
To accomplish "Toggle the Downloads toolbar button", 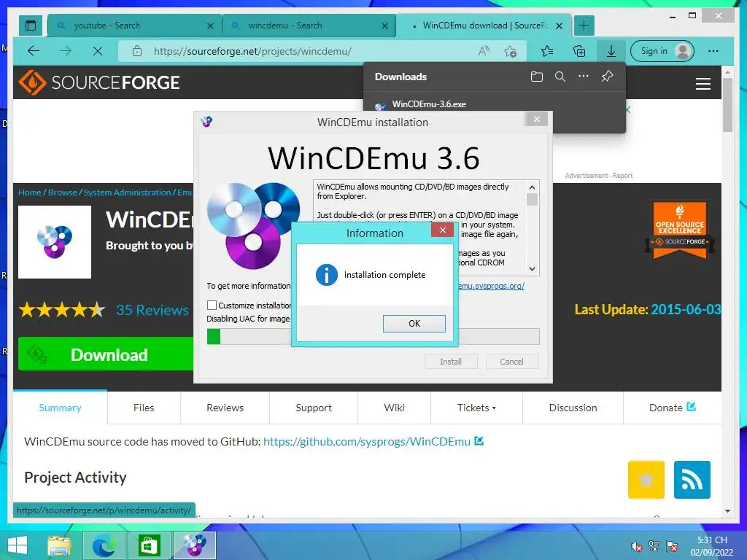I will tap(611, 51).
